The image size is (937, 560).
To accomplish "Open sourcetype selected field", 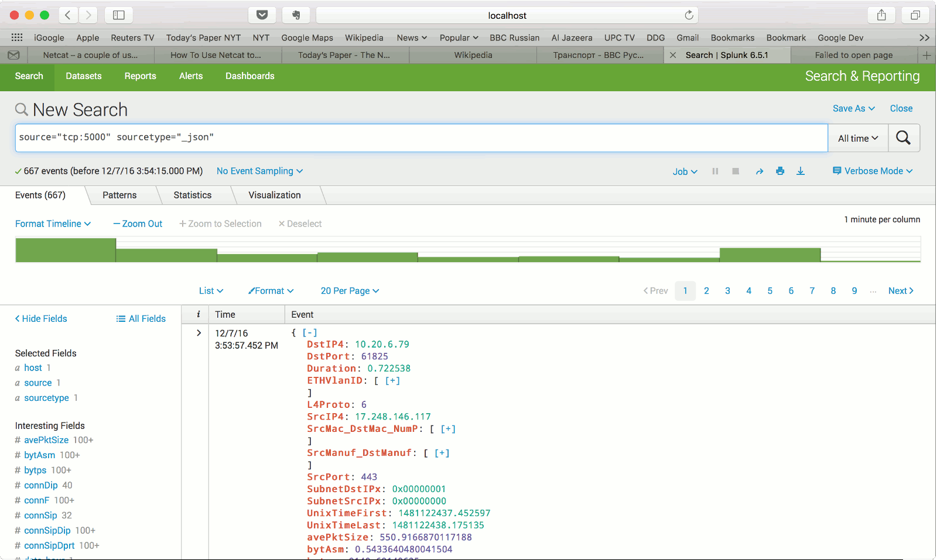I will (x=47, y=398).
